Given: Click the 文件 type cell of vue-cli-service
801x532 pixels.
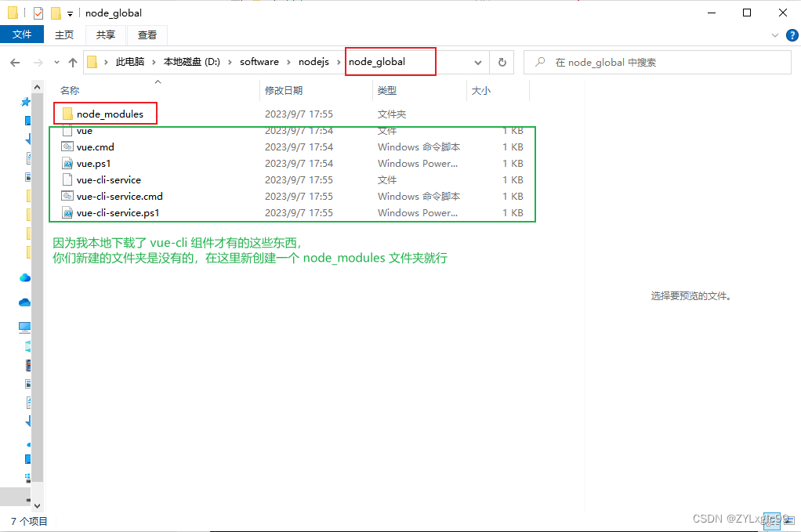Looking at the screenshot, I should click(386, 179).
